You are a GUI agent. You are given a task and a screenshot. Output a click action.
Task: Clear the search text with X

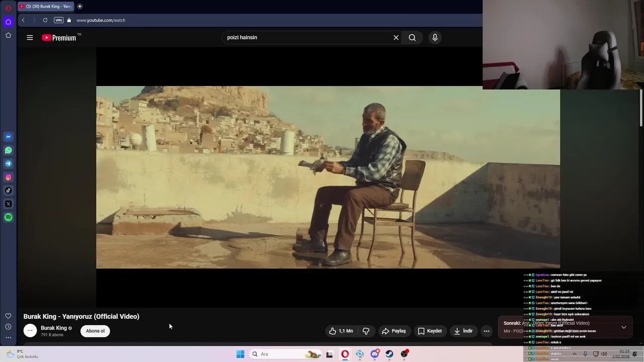click(x=396, y=37)
